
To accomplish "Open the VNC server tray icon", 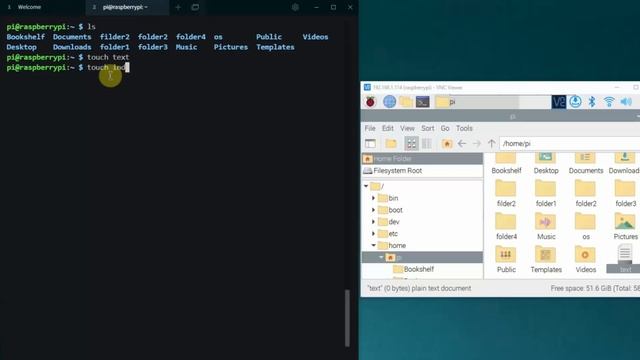I will click(x=558, y=102).
